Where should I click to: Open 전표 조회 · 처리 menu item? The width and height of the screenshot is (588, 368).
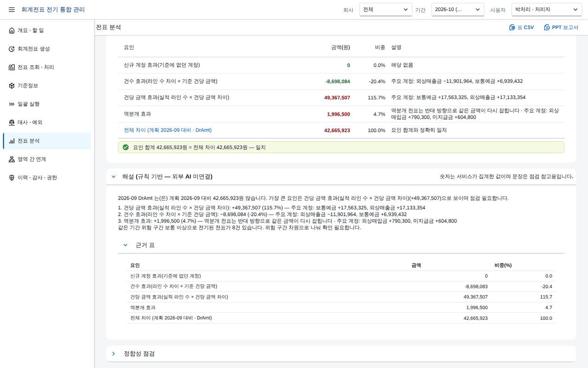47,67
